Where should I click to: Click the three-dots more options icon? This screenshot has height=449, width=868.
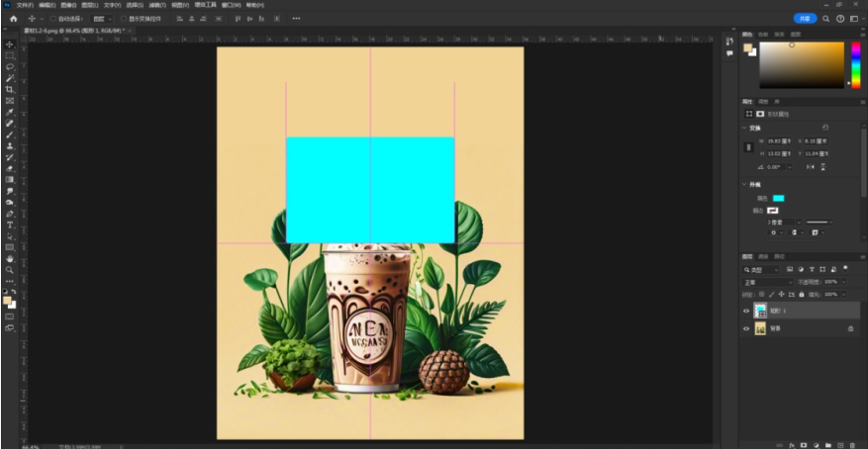pyautogui.click(x=296, y=19)
